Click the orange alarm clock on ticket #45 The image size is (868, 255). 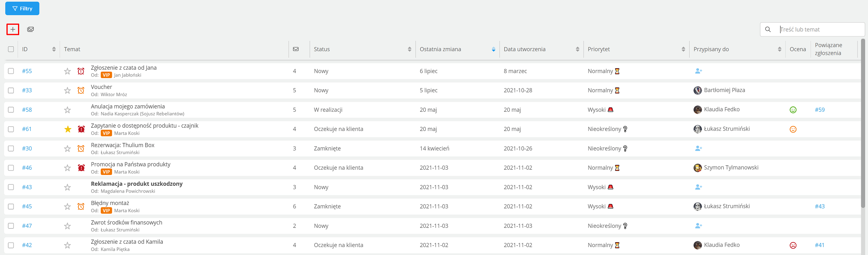(81, 207)
